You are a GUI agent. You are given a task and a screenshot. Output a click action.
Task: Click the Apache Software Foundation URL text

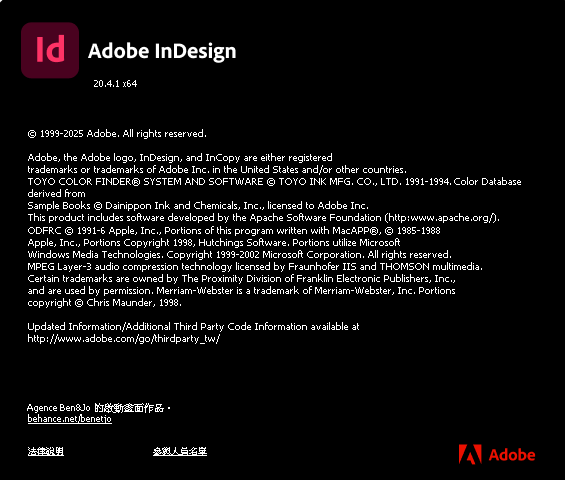(442, 218)
